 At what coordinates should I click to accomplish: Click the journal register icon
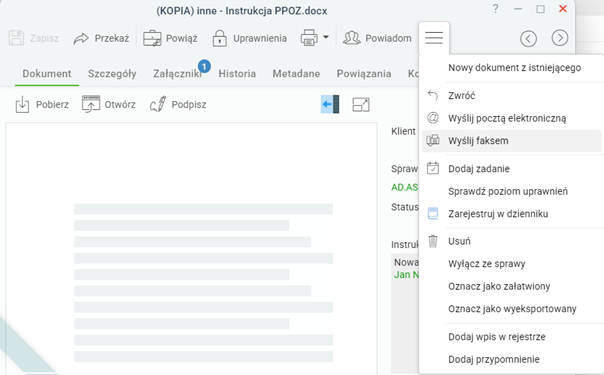click(433, 213)
